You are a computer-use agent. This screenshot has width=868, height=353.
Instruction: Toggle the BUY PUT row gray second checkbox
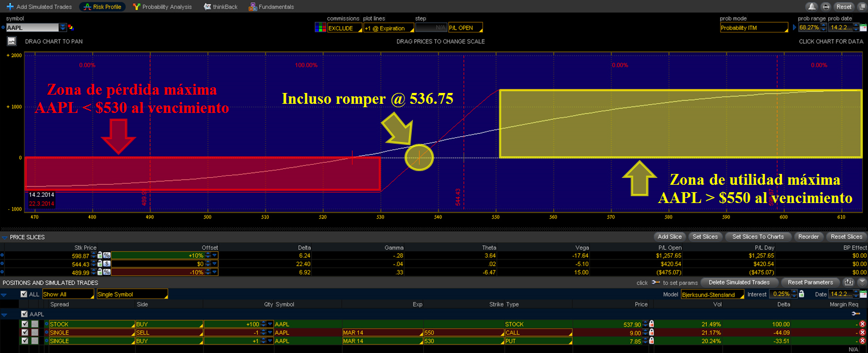coord(35,341)
